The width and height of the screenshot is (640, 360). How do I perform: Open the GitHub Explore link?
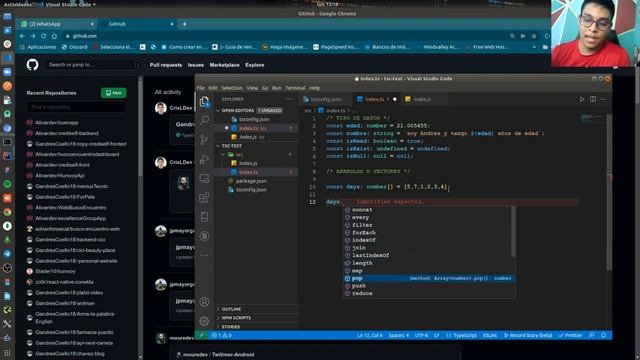(x=255, y=65)
